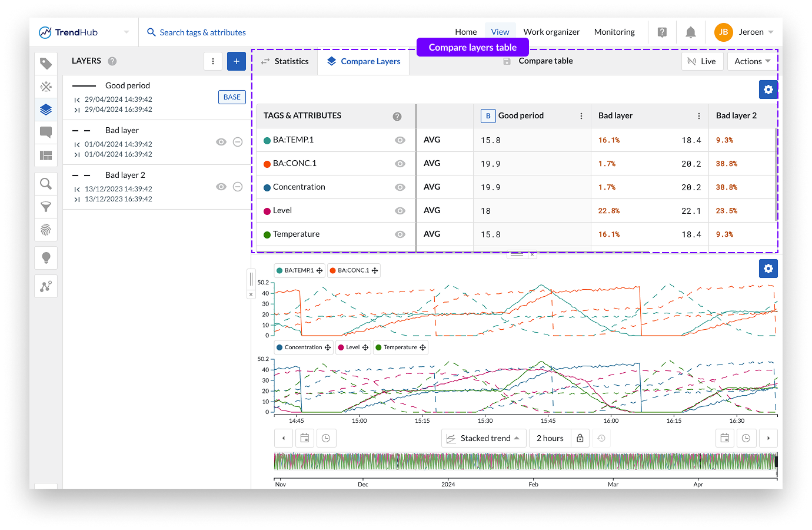Click the context timeline overview bar
This screenshot has width=812, height=530.
[525, 462]
